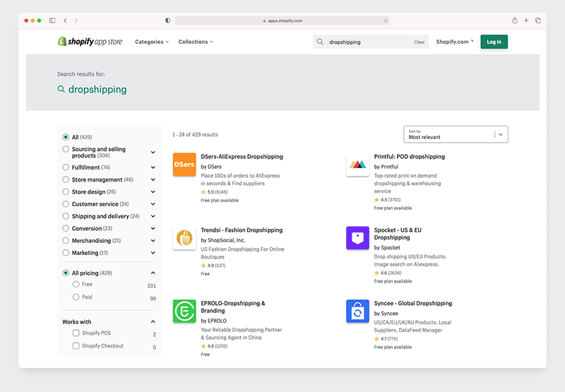Viewport: 565px width, 392px height.
Task: Expand the Marketing category chevron
Action: point(153,254)
